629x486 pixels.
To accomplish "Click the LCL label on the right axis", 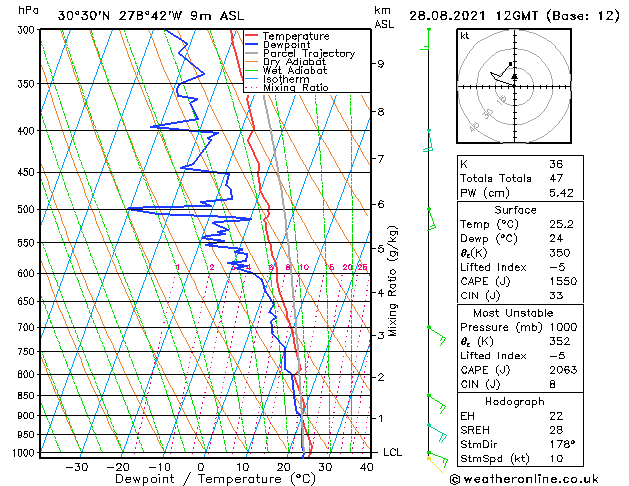I will coord(392,452).
